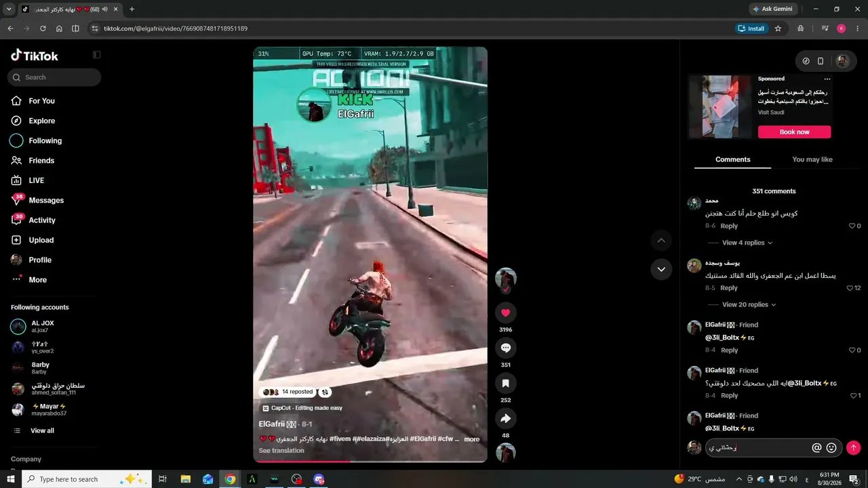Open the TikTok logo home link
Image resolution: width=868 pixels, height=488 pixels.
point(35,56)
